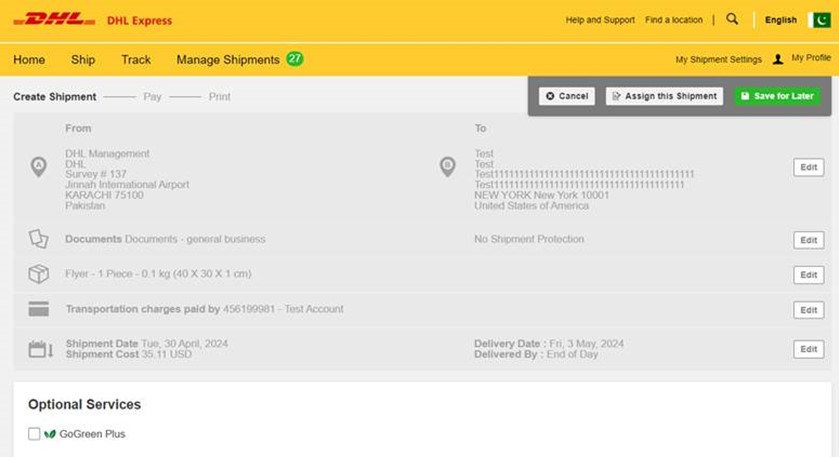Edit the Flyer packaging row
839x457 pixels.
(x=809, y=275)
